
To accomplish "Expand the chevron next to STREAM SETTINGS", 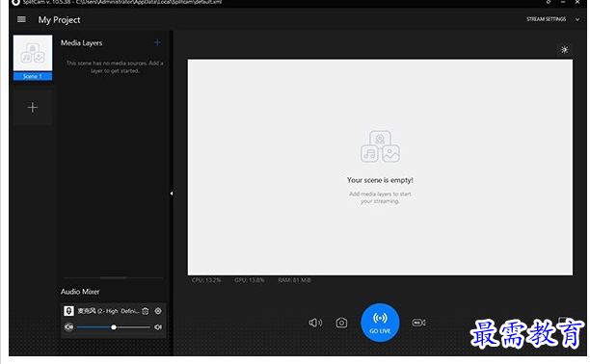I will click(577, 19).
